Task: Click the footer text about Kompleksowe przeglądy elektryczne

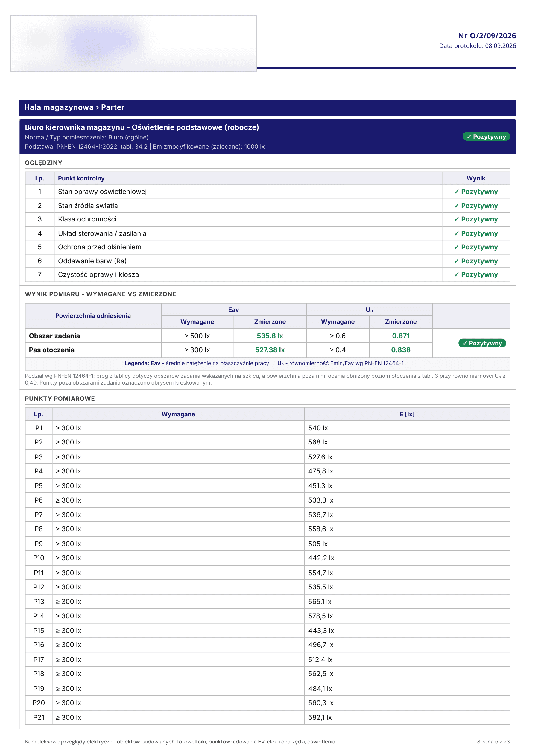Action: (x=180, y=742)
